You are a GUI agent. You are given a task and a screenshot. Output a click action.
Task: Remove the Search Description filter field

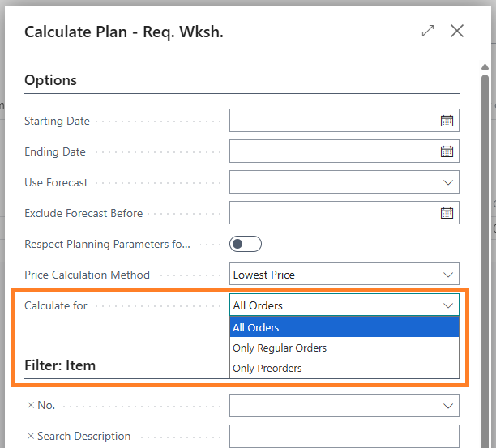pos(31,436)
